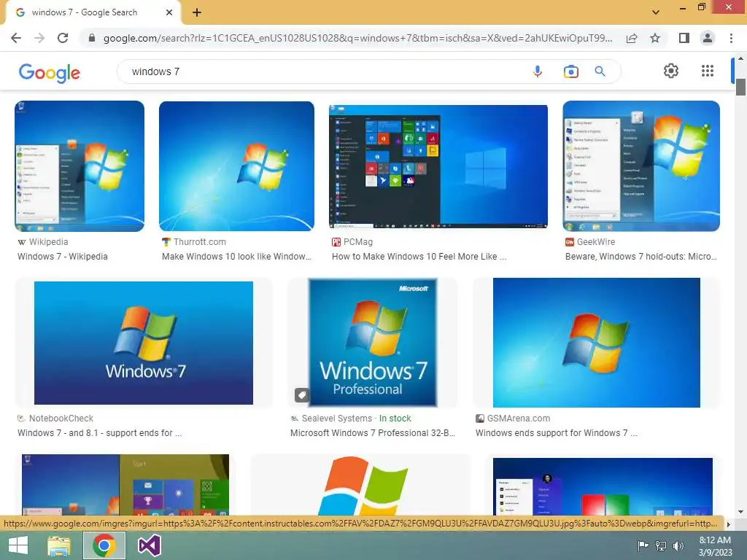
Task: Open the PCMag Windows 10 thumbnail
Action: pos(438,166)
